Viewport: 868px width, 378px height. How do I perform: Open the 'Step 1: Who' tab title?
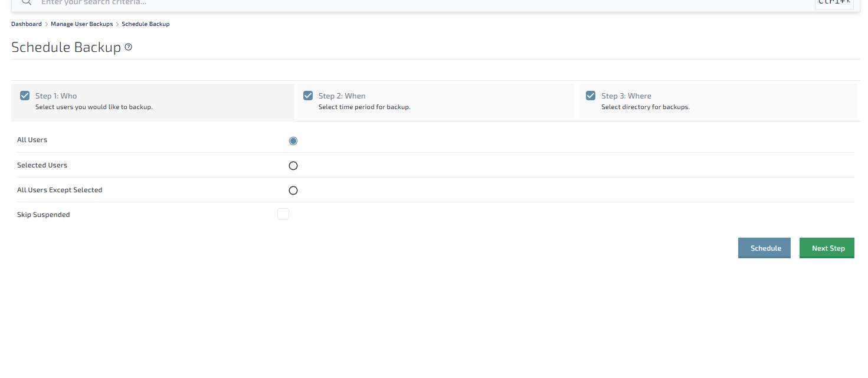tap(56, 96)
